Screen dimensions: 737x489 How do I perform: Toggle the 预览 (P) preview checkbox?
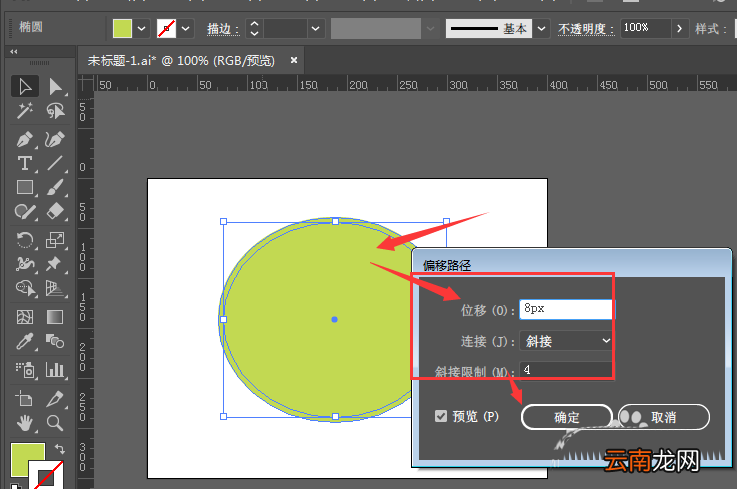point(441,416)
